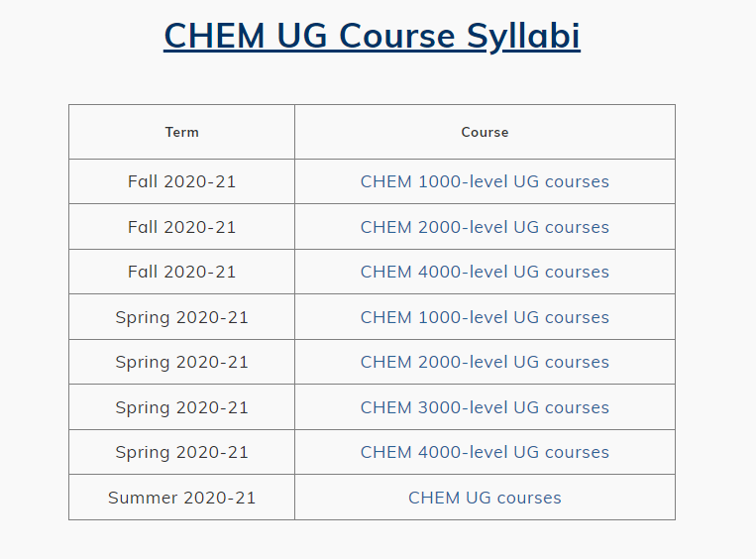Select Spring 2020-21 cell in 4000-level row
The height and width of the screenshot is (559, 756).
click(181, 452)
